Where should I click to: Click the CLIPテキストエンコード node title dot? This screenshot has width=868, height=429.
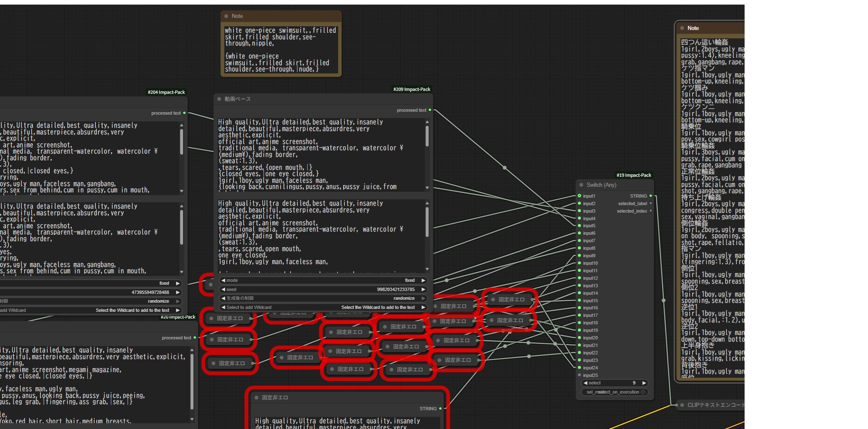(x=682, y=405)
